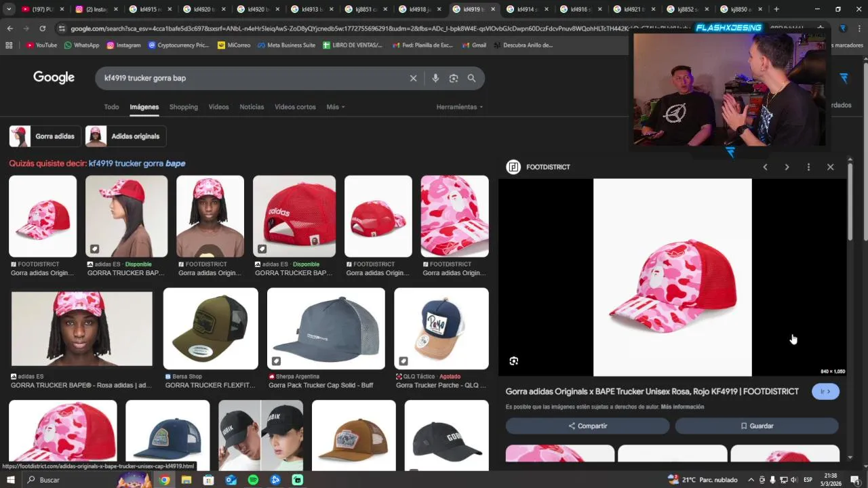Viewport: 868px width, 488px height.
Task: Start voice search with the microphone icon
Action: point(435,78)
